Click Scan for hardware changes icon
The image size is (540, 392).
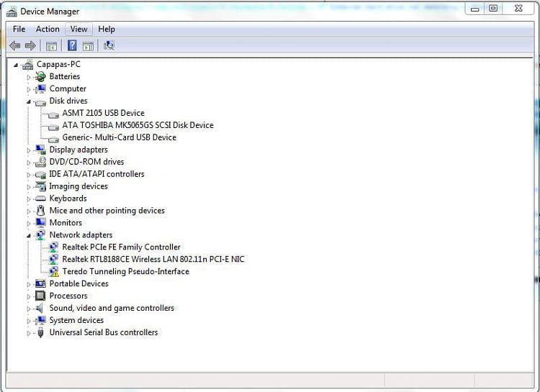click(x=109, y=45)
